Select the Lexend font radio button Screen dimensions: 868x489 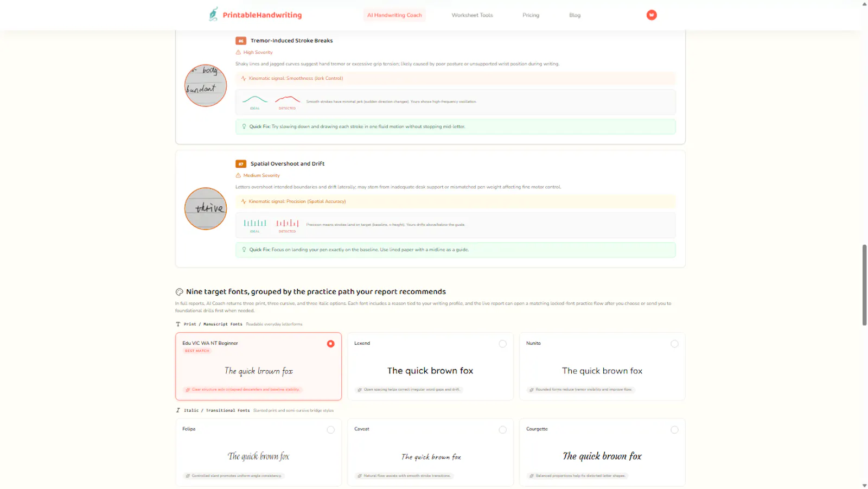coord(502,344)
